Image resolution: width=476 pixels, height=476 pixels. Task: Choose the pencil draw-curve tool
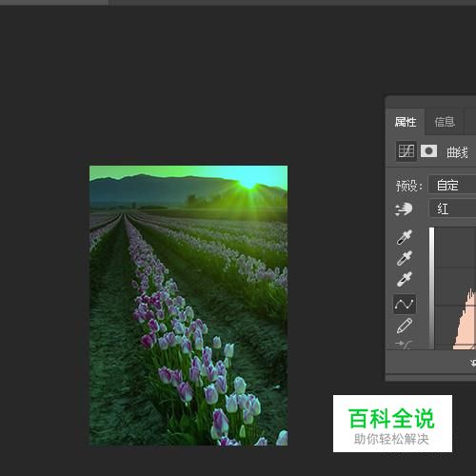404,326
